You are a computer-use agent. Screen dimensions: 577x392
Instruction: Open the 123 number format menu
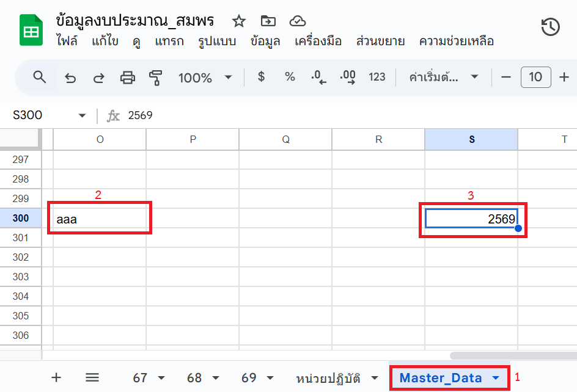point(377,77)
